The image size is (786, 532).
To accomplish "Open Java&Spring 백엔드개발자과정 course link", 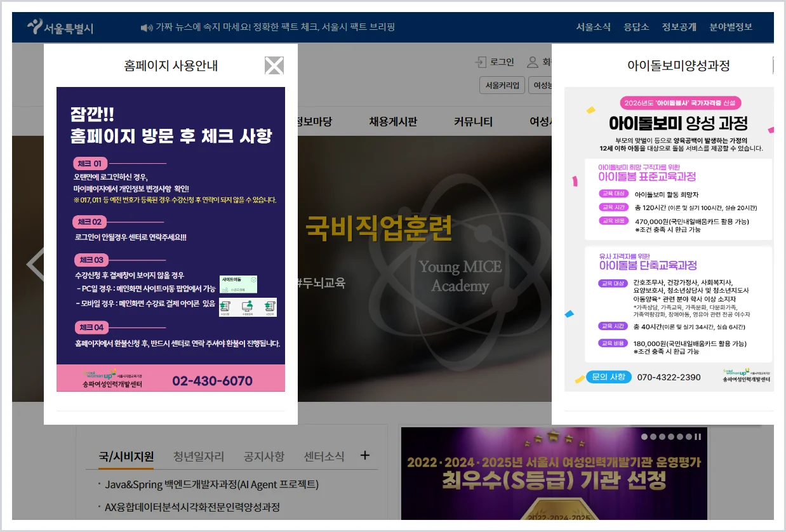I will tap(211, 484).
